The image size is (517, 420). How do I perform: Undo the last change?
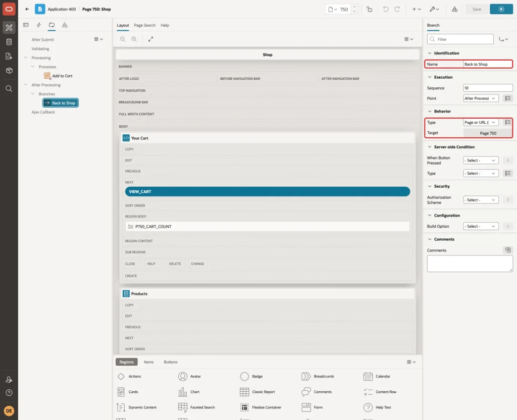[385, 9]
